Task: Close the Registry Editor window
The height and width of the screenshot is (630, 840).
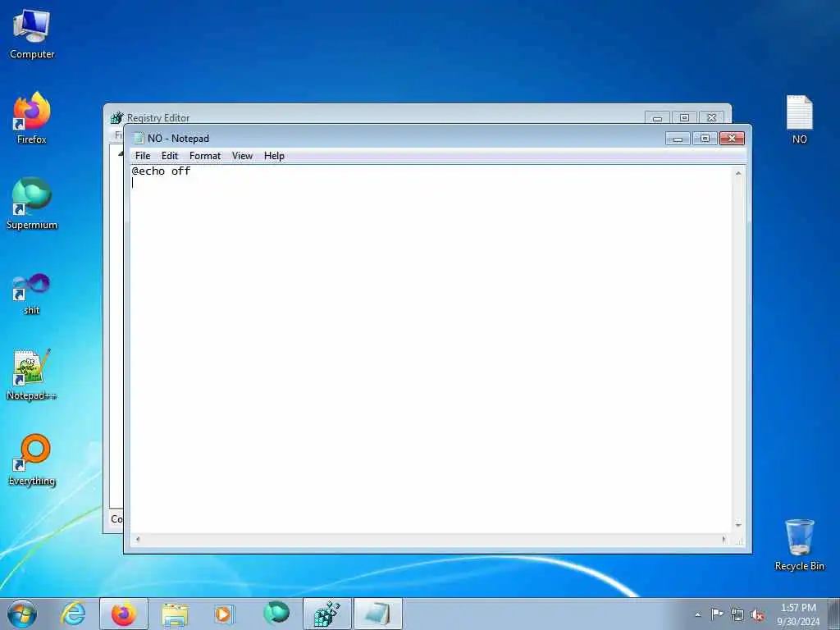Action: (711, 118)
